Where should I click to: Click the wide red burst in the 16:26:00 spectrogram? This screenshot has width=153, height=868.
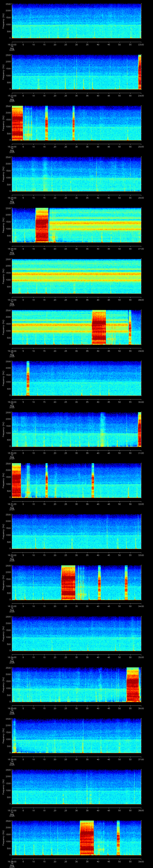tap(42, 225)
